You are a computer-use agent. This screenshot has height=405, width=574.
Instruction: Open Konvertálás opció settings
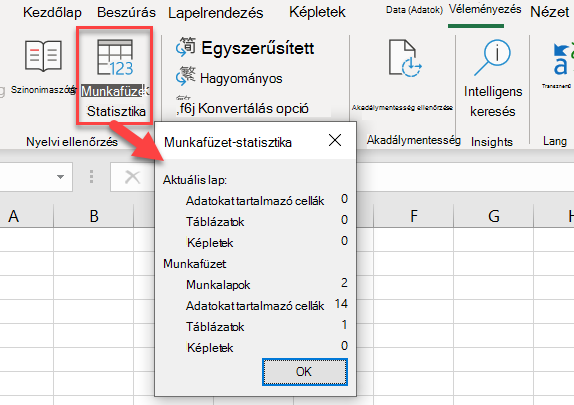pos(242,107)
